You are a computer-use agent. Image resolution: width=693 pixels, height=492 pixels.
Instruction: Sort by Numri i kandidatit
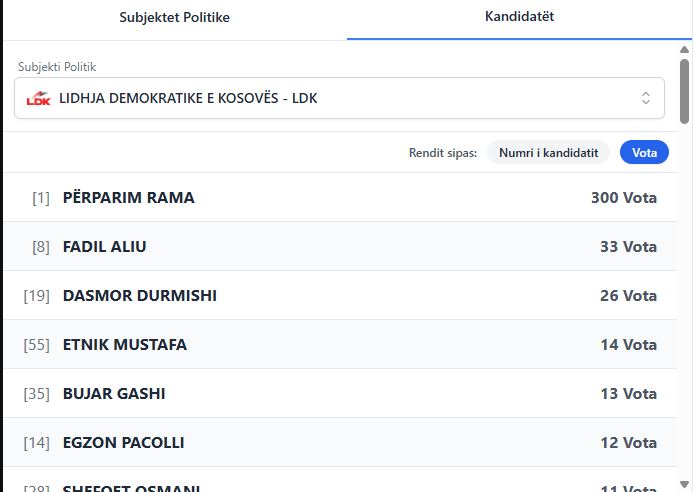point(548,152)
